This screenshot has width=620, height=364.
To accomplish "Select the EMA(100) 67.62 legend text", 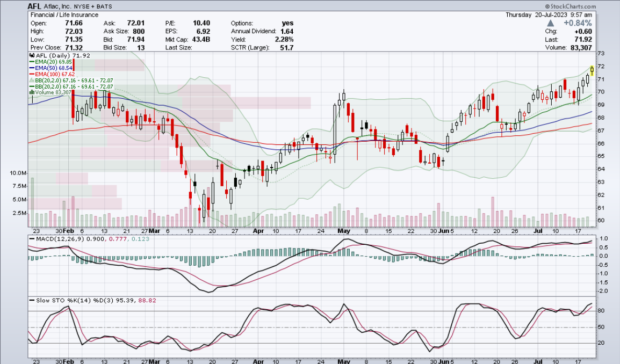I will [x=55, y=74].
